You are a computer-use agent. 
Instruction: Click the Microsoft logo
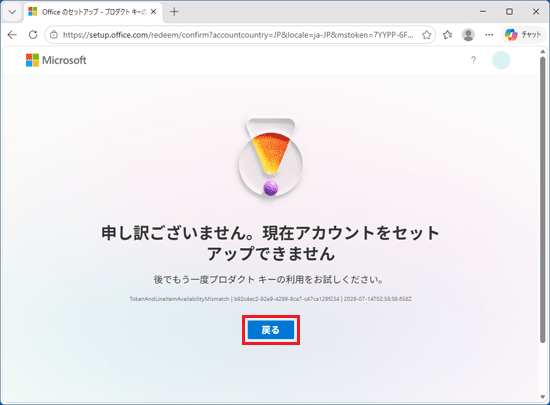click(x=56, y=60)
